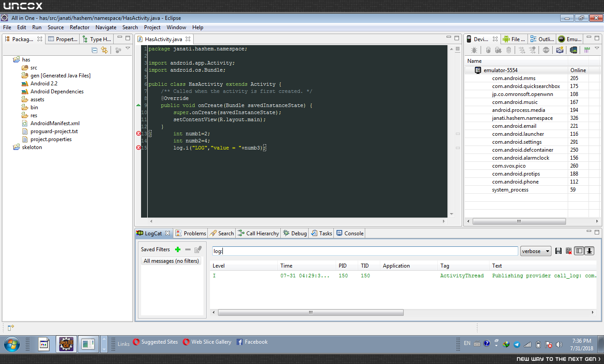
Task: Open the Java EE IDE taskbar button
Action: [x=66, y=344]
